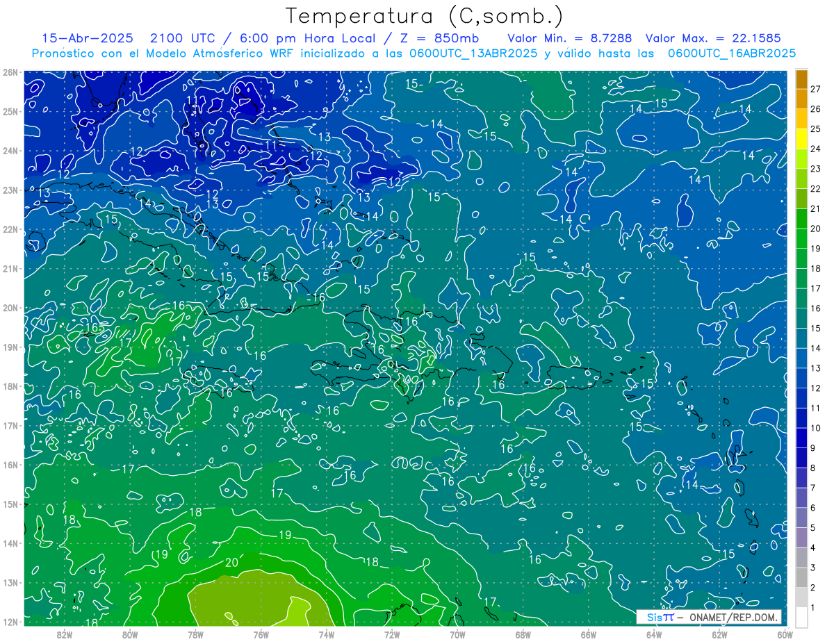Click the '70W' longitude axis label
Viewport: 834px width, 644px height.
[x=457, y=634]
